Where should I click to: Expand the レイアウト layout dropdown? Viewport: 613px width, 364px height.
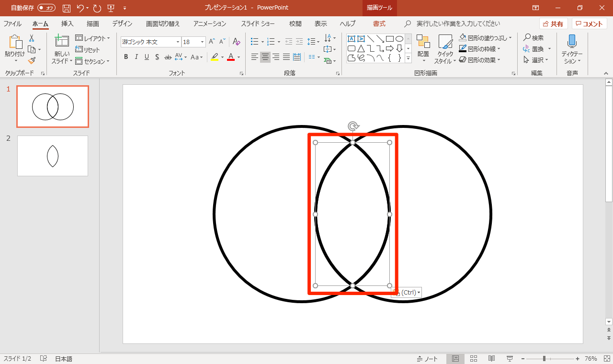pos(92,38)
